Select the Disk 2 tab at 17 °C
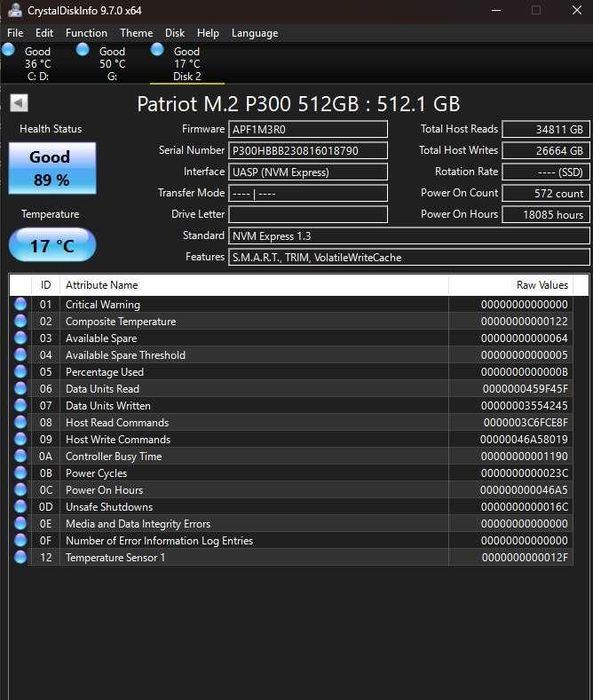593x700 pixels. pos(187,63)
